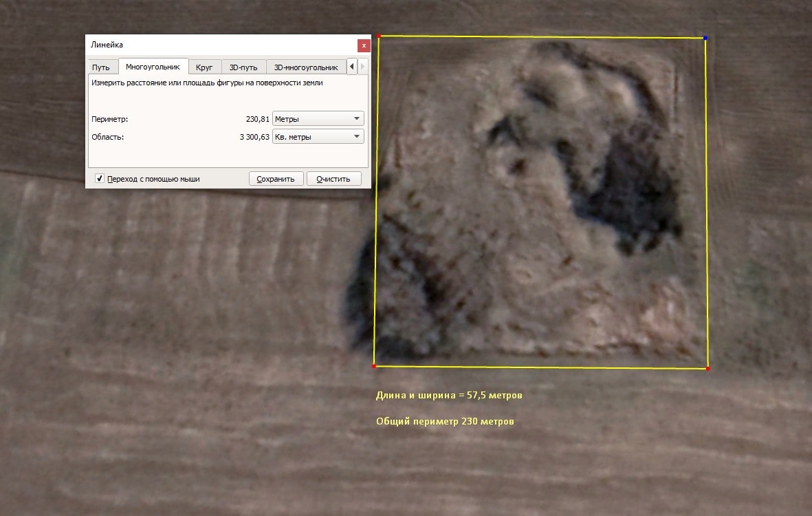Select the red bottom-left polygon vertex

tap(374, 366)
